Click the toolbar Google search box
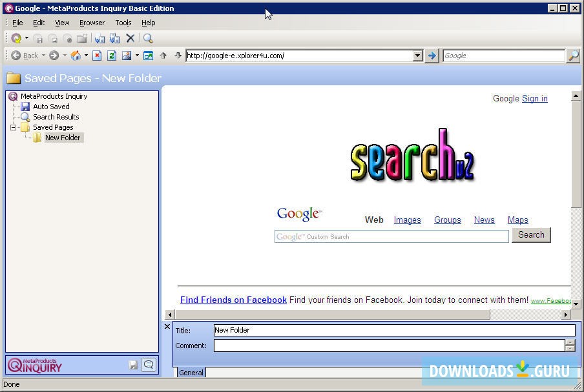The height and width of the screenshot is (392, 584). pyautogui.click(x=504, y=56)
